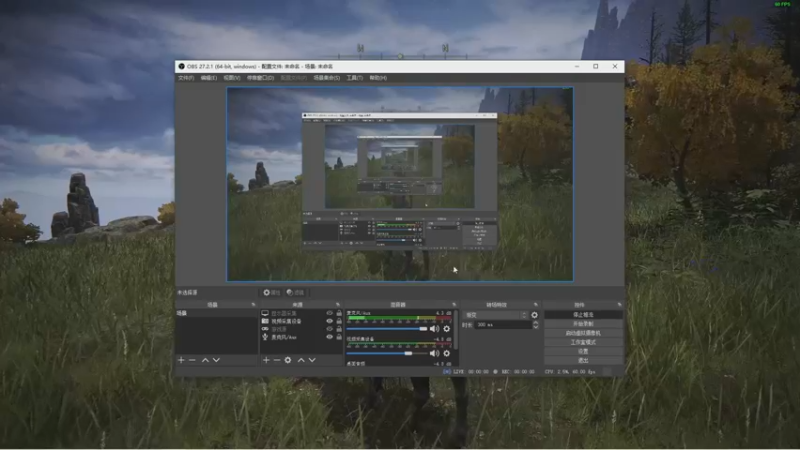Click the transition duration 300 ms field
800x450 pixels.
[504, 325]
